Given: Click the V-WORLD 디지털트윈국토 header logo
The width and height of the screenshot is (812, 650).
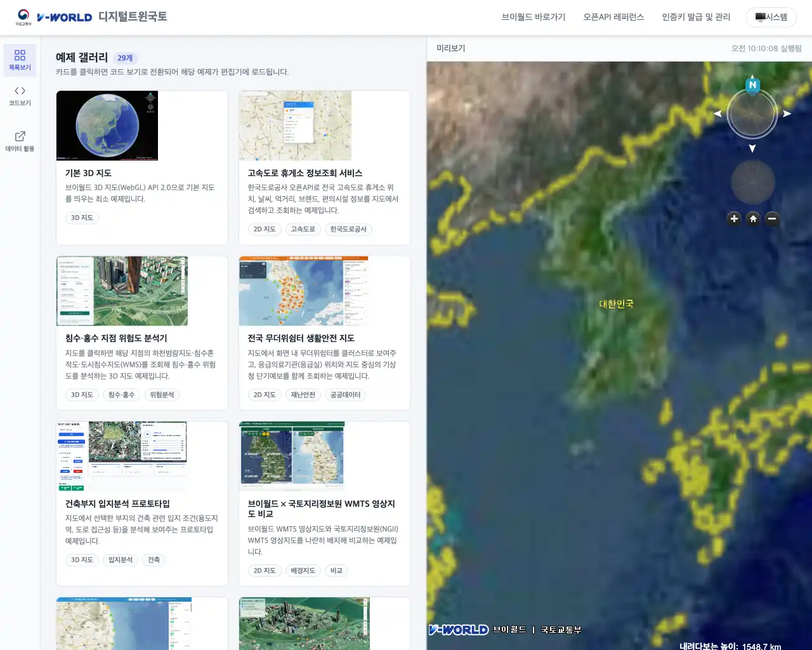Looking at the screenshot, I should (91, 17).
